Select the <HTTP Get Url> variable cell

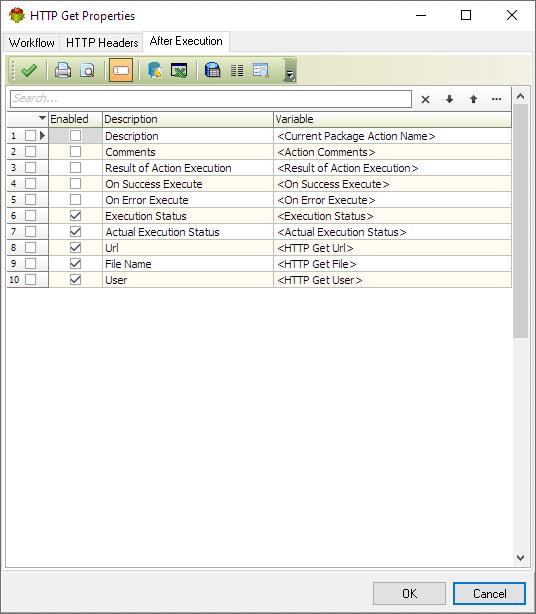point(392,248)
